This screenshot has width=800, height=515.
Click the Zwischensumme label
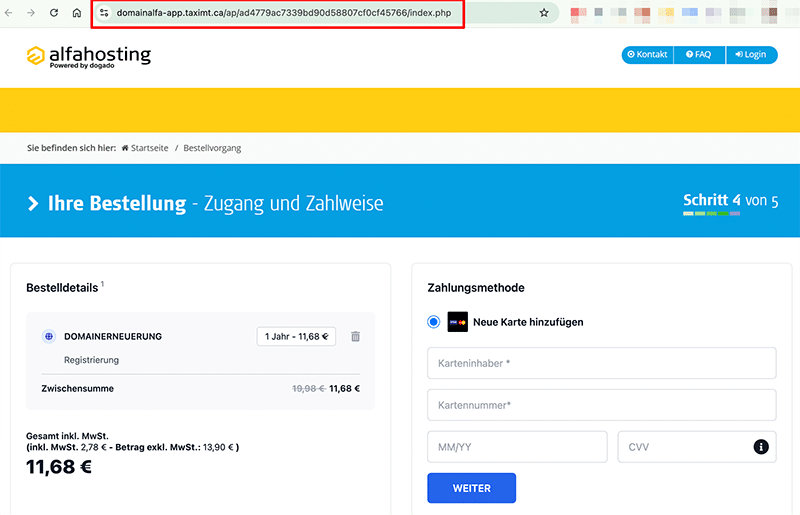coord(78,388)
